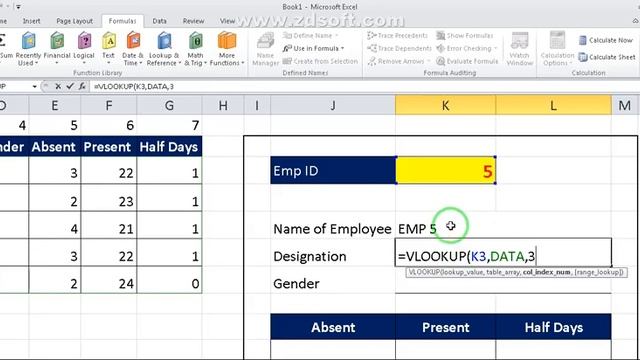Expand the Name Box dropdown

pos(34,87)
